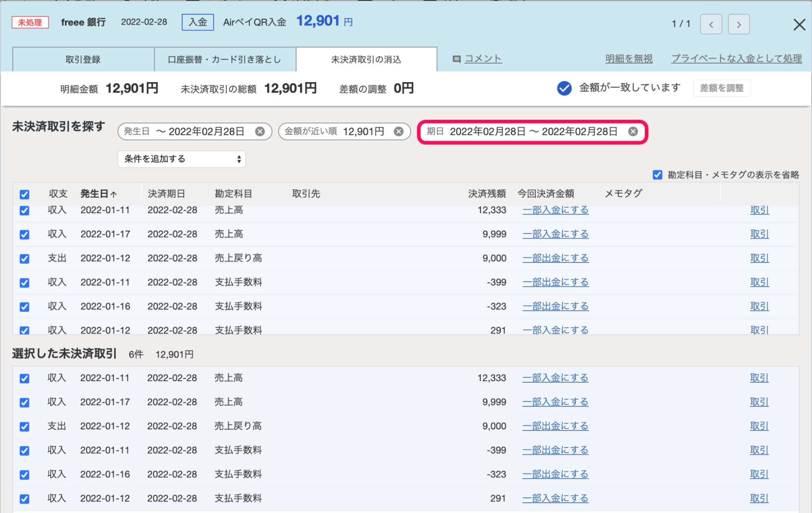Image resolution: width=812 pixels, height=513 pixels.
Task: Click the blue check mark matching-amount icon
Action: [564, 88]
